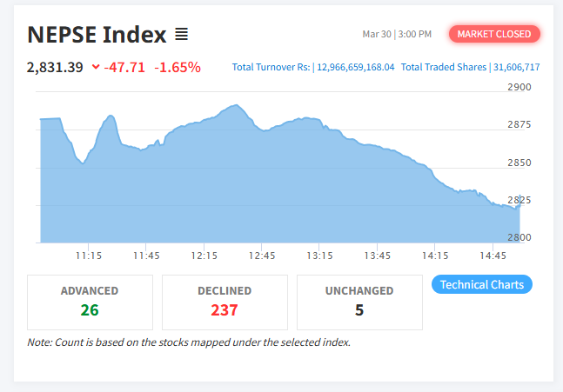Click the 2,831.39 index value
The width and height of the screenshot is (563, 392).
coord(55,67)
